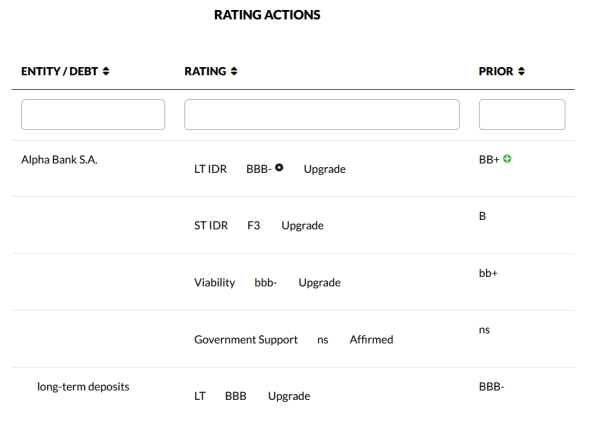600x424 pixels.
Task: Click the BBB rating for long-term deposits
Action: (x=236, y=396)
